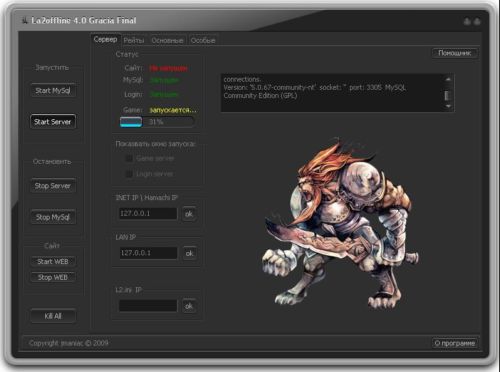Image resolution: width=500 pixels, height=372 pixels.
Task: Open the Помощник helper button
Action: (455, 53)
